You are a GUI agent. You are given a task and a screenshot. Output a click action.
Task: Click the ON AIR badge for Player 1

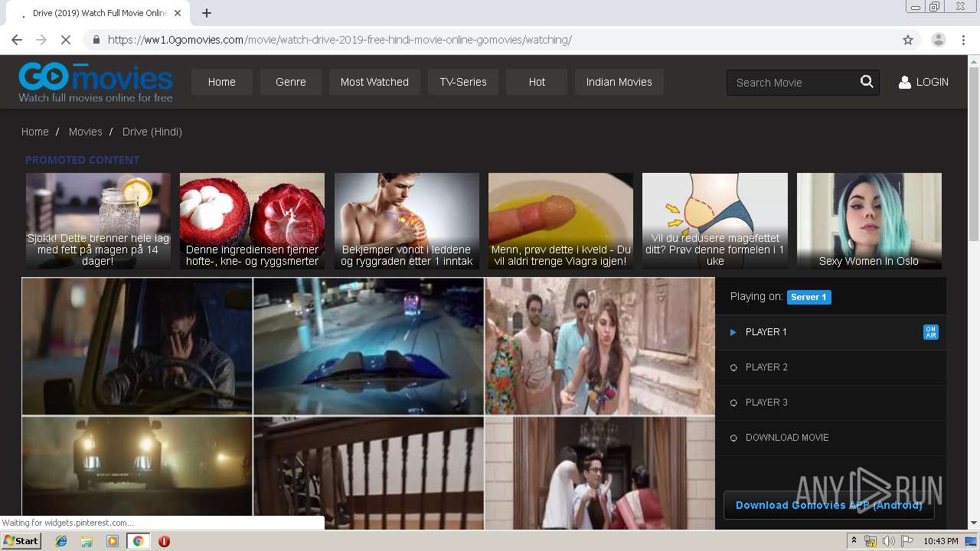pos(931,332)
